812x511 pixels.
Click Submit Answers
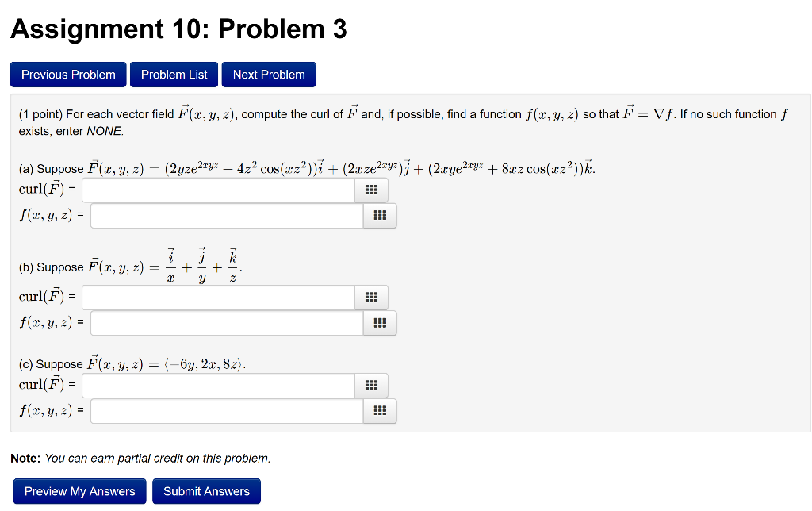click(x=206, y=490)
